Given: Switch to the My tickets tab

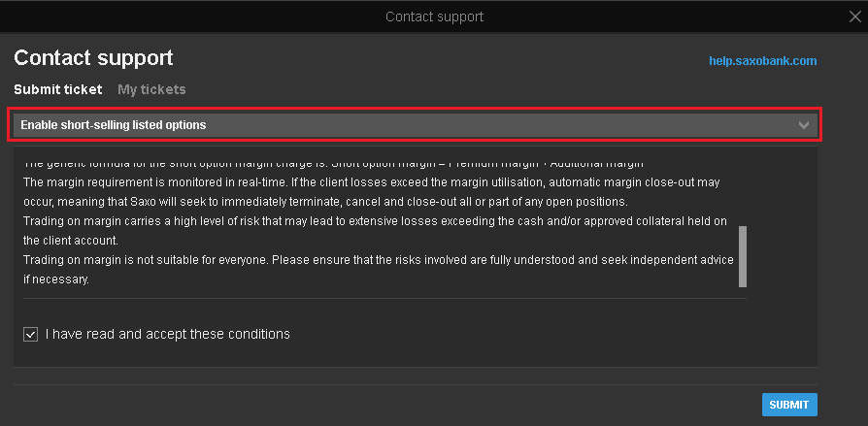Looking at the screenshot, I should click(x=151, y=89).
